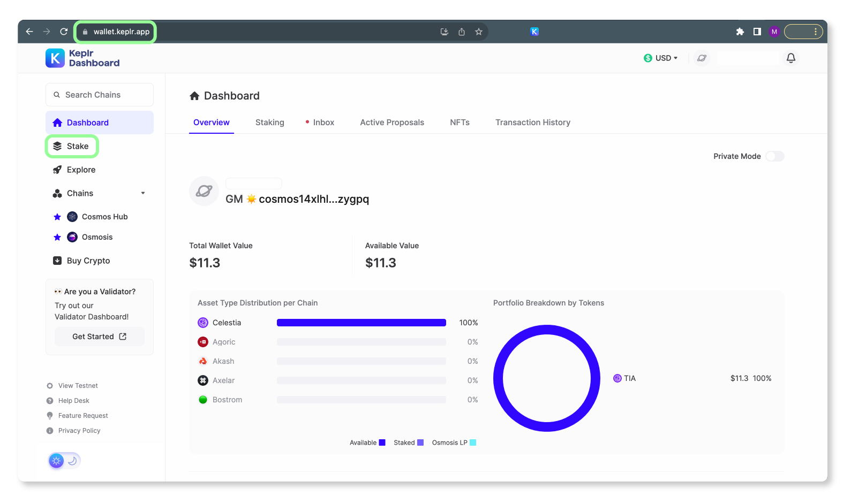This screenshot has width=851, height=504.
Task: Click the Osmosis LP legend swatch
Action: pyautogui.click(x=473, y=442)
